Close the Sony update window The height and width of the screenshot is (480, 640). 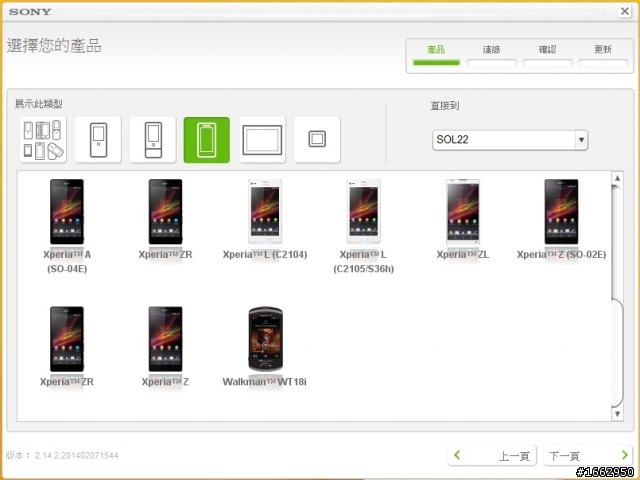pos(624,11)
